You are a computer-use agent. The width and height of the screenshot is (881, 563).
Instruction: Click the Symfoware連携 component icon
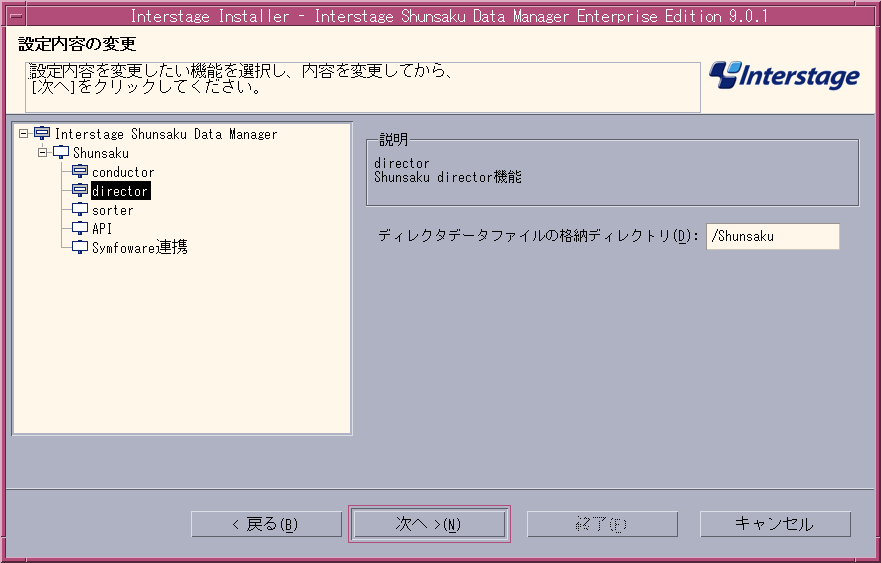click(80, 247)
